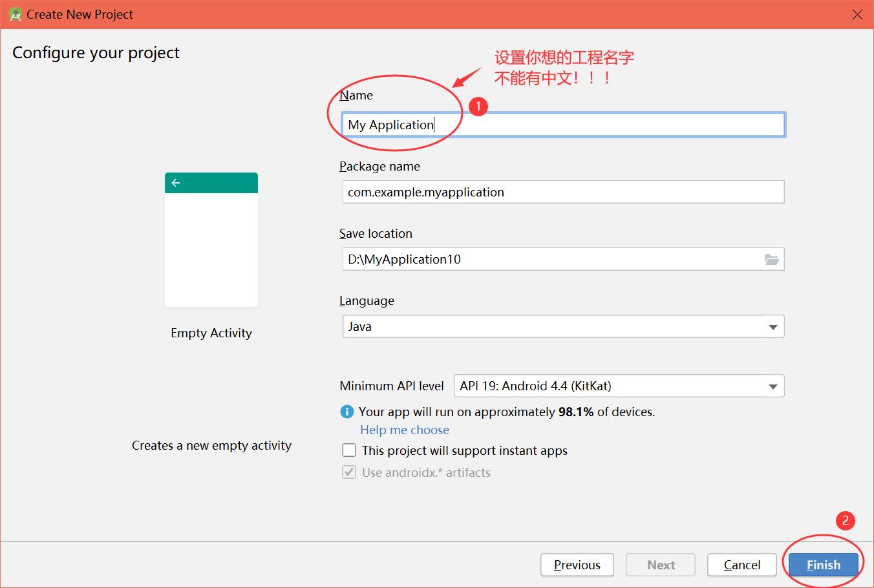This screenshot has height=588, width=874.
Task: Open the Language dropdown showing Java
Action: 563,326
